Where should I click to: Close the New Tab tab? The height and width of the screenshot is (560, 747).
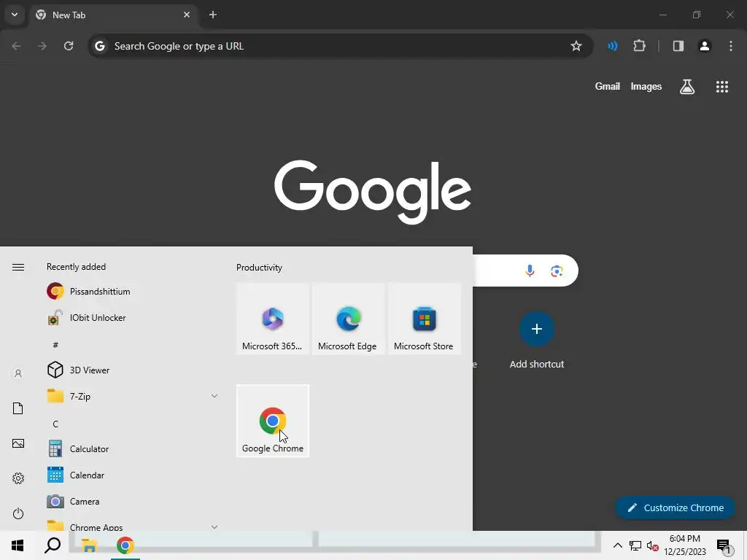[x=187, y=15]
